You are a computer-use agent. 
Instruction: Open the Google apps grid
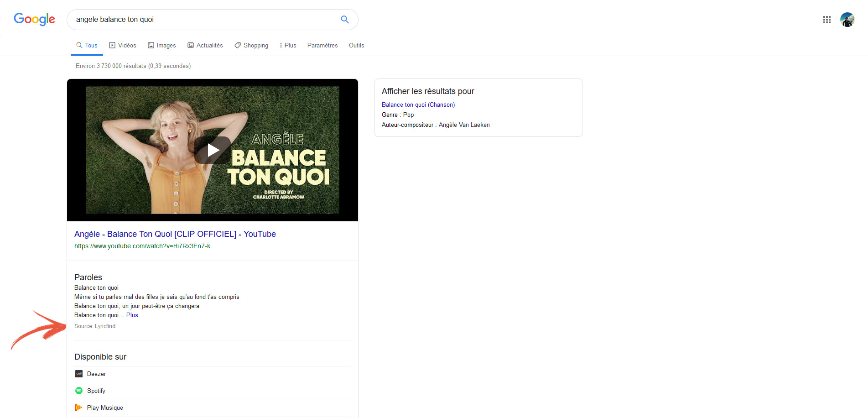coord(826,20)
